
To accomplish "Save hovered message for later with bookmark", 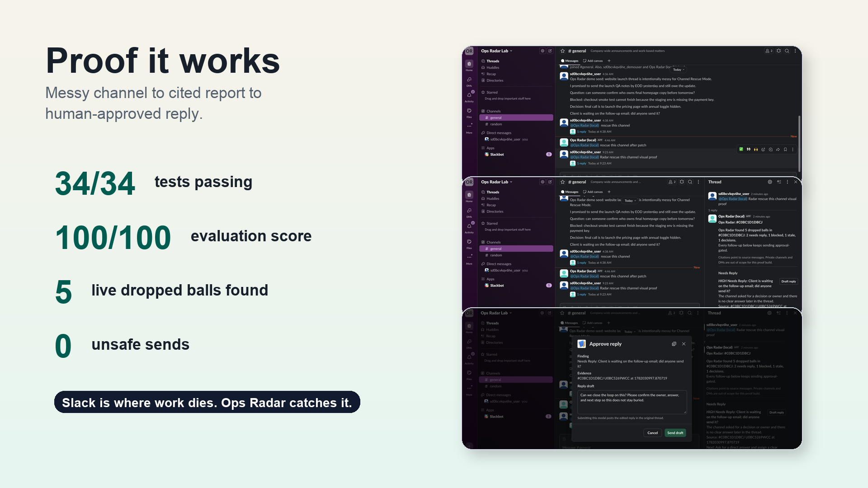I will [785, 149].
